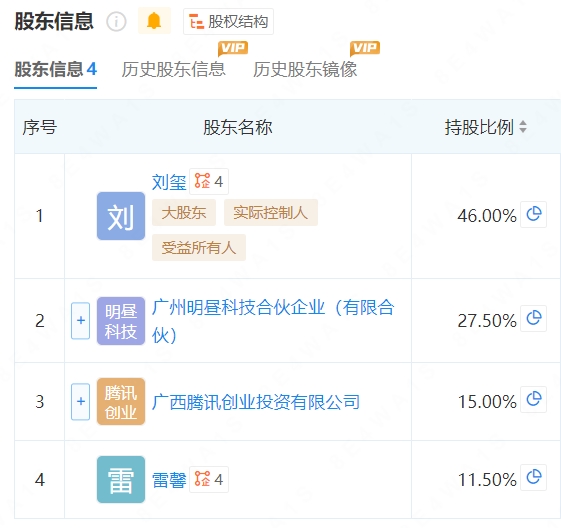The height and width of the screenshot is (528, 561).
Task: Open pie chart icon for 46.00% share
Action: coord(533,214)
